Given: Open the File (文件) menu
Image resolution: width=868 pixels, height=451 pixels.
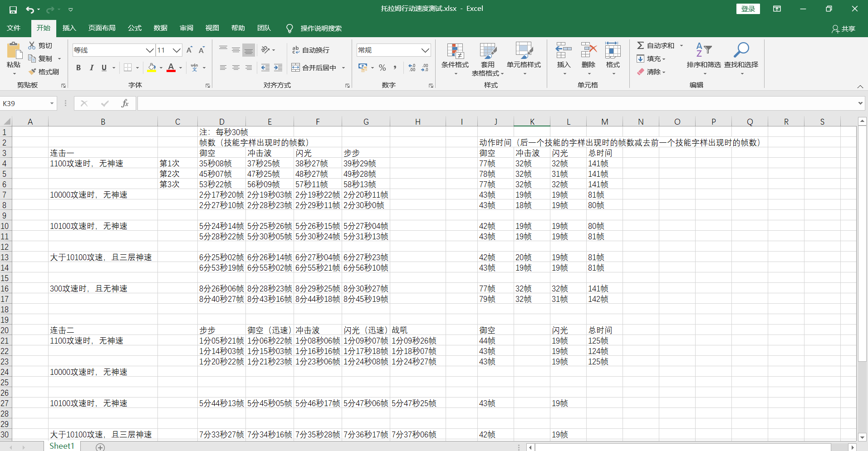Looking at the screenshot, I should pyautogui.click(x=14, y=28).
